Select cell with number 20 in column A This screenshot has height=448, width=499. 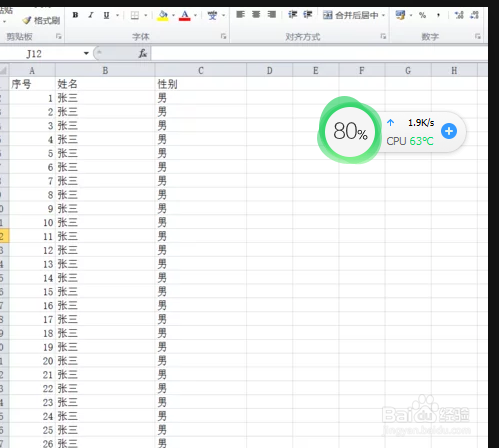(32, 361)
